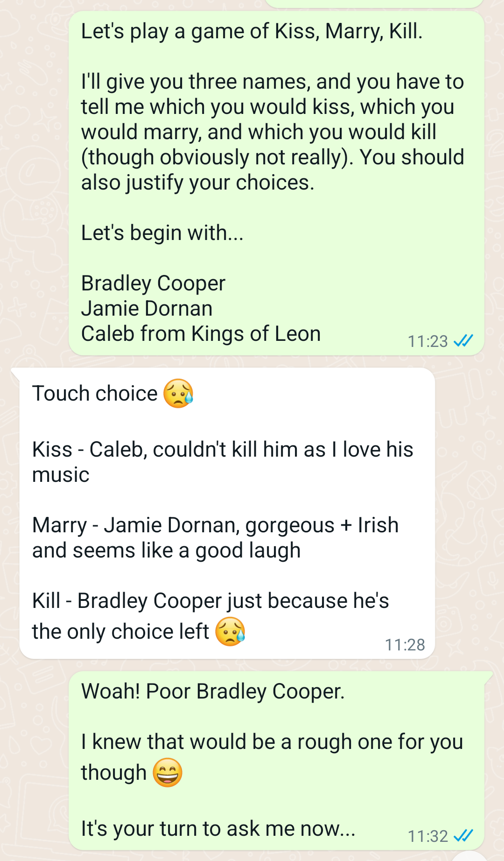Tap blue double-tick beside 11:23

pyautogui.click(x=463, y=341)
